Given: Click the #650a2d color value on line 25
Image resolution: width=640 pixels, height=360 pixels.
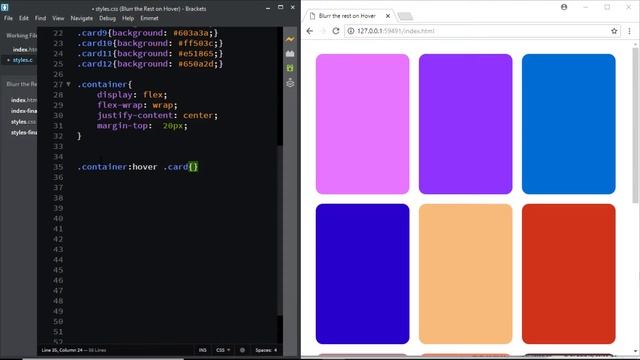Looking at the screenshot, I should click(196, 64).
